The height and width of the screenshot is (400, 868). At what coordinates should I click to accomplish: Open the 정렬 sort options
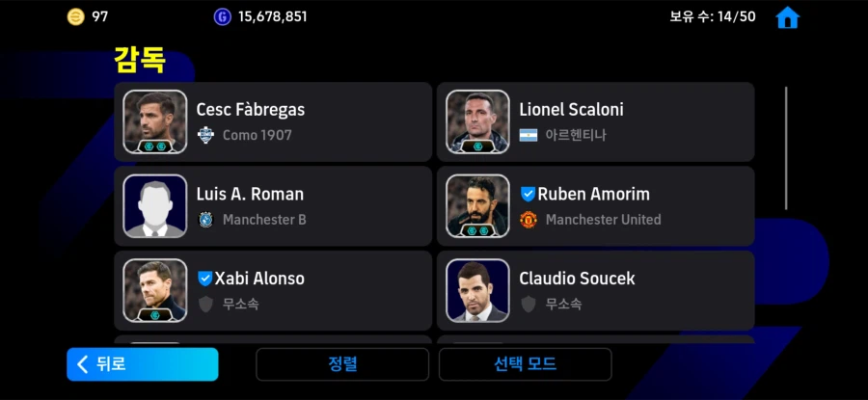click(x=341, y=364)
